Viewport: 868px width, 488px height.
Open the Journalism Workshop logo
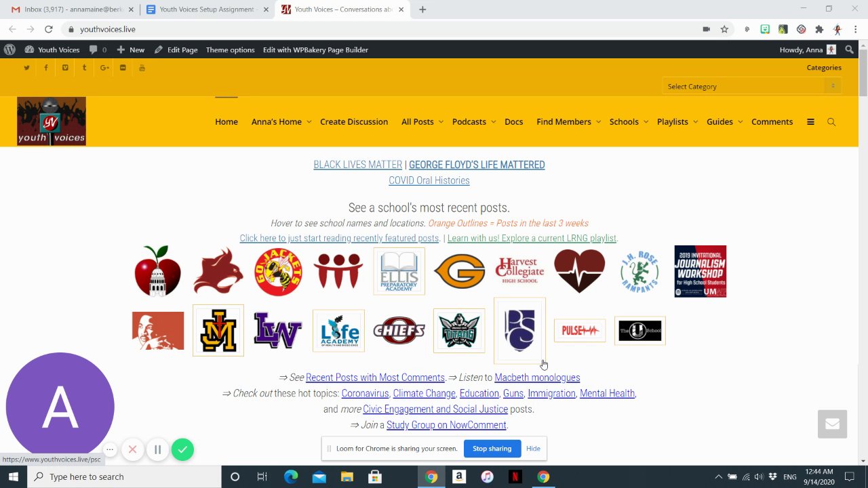pos(700,271)
